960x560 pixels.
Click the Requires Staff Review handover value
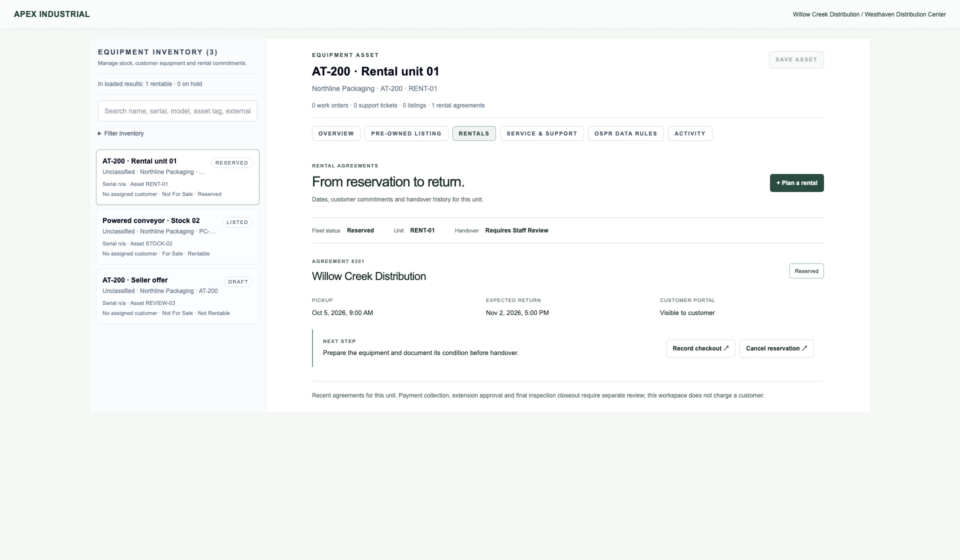click(517, 230)
